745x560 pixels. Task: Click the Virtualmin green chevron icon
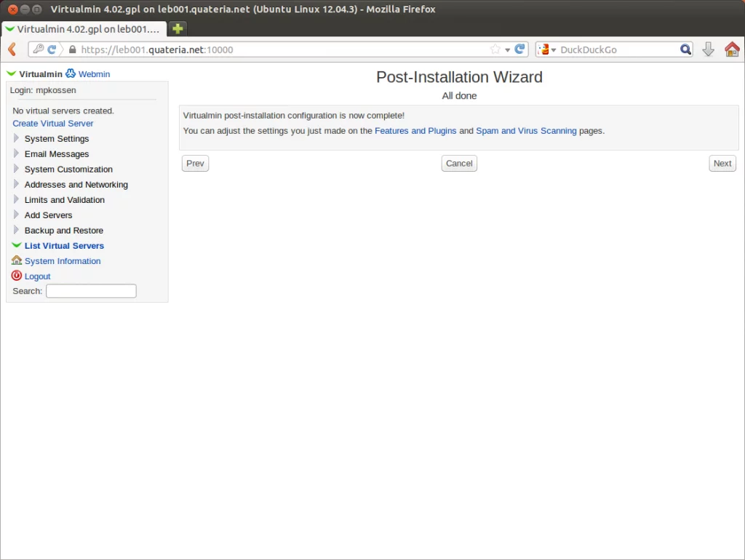coord(12,73)
